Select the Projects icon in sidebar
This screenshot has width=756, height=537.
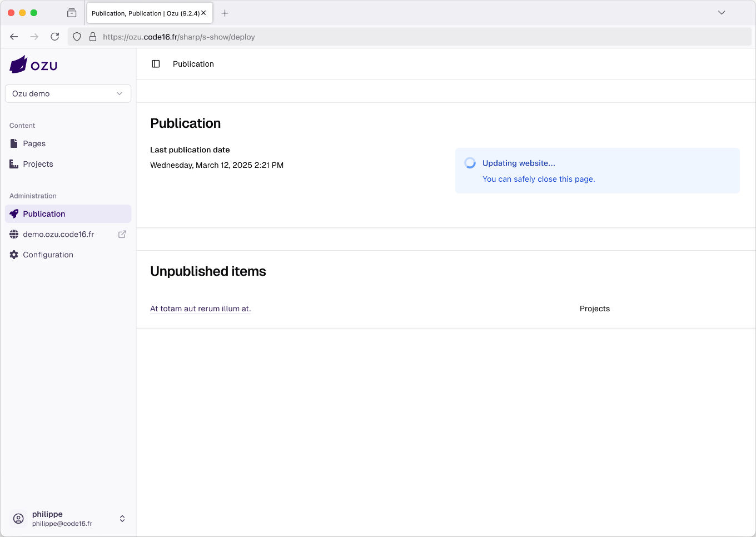click(13, 163)
